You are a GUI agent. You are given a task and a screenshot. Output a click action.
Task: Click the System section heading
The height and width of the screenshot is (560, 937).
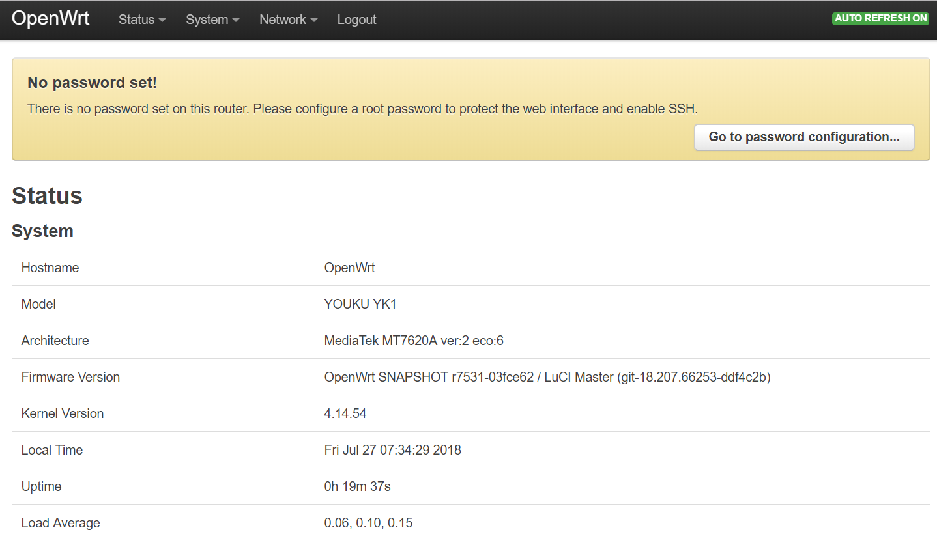(x=42, y=231)
